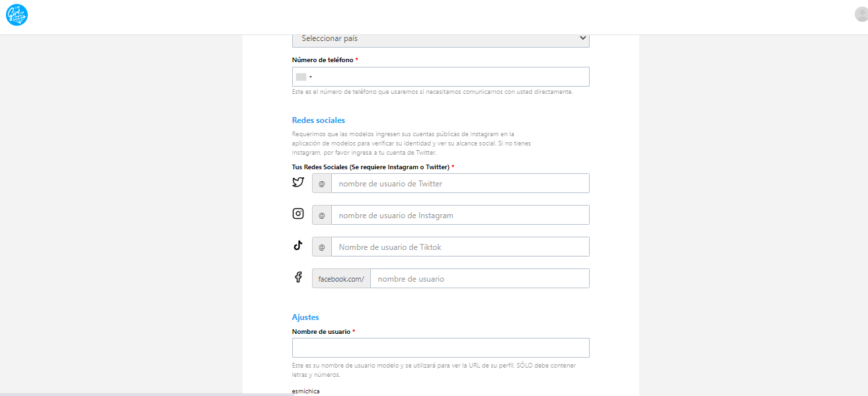Viewport: 868px width, 396px height.
Task: Expand the Seleccionar país dropdown
Action: [440, 38]
